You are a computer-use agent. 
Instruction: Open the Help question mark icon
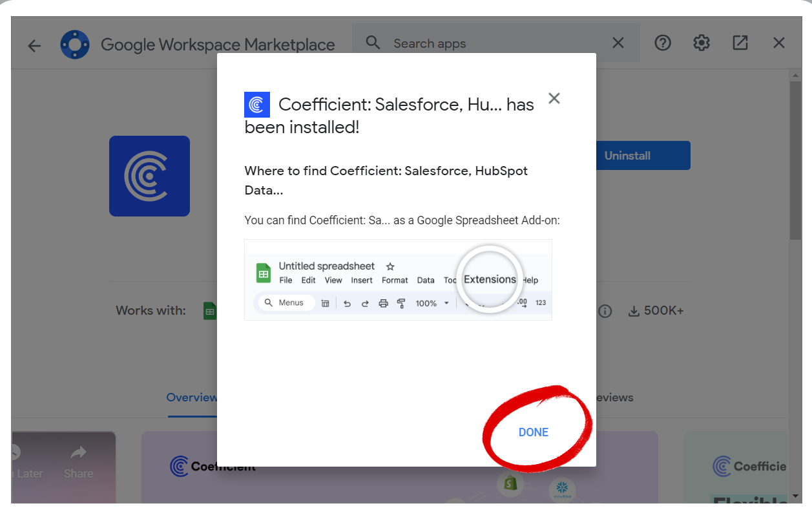[x=663, y=43]
